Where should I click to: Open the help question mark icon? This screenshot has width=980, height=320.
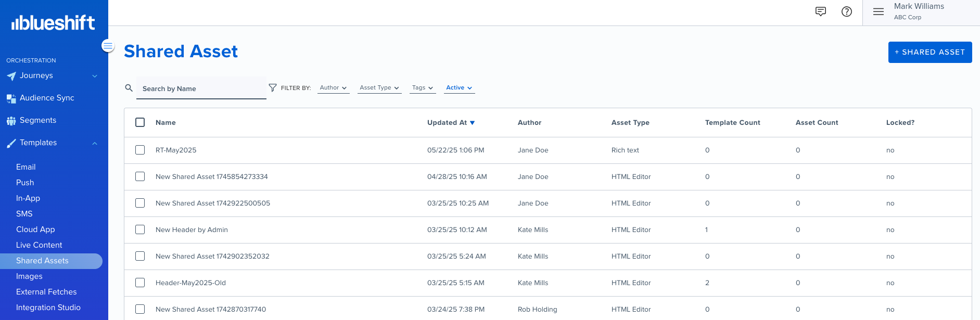coord(847,11)
